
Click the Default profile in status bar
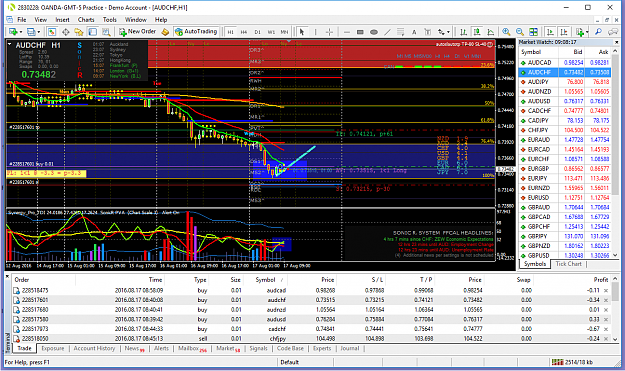pos(290,362)
